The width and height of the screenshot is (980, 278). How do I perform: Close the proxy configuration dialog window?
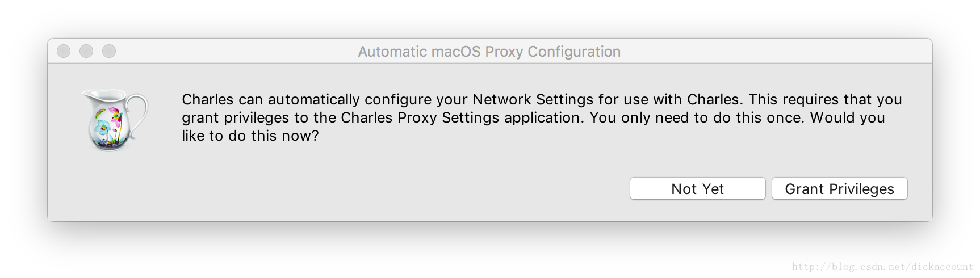coord(64,51)
